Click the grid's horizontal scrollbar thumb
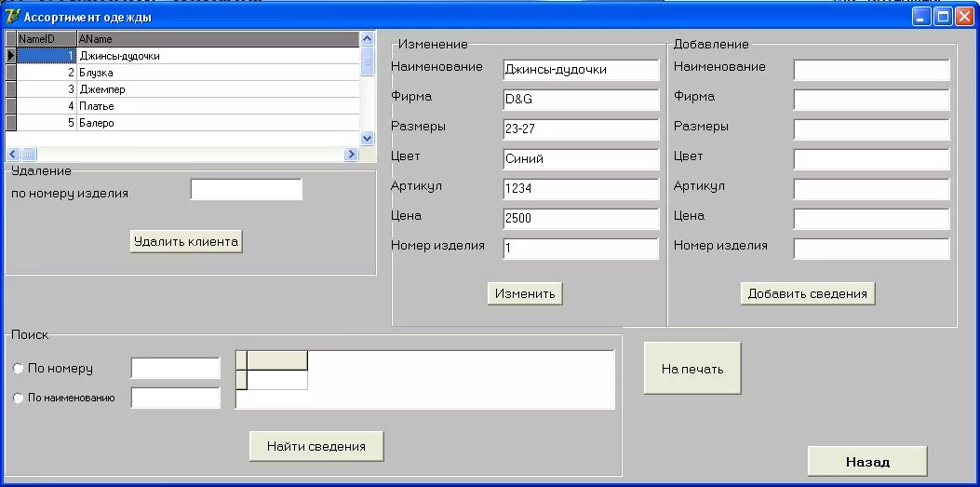 pyautogui.click(x=30, y=154)
